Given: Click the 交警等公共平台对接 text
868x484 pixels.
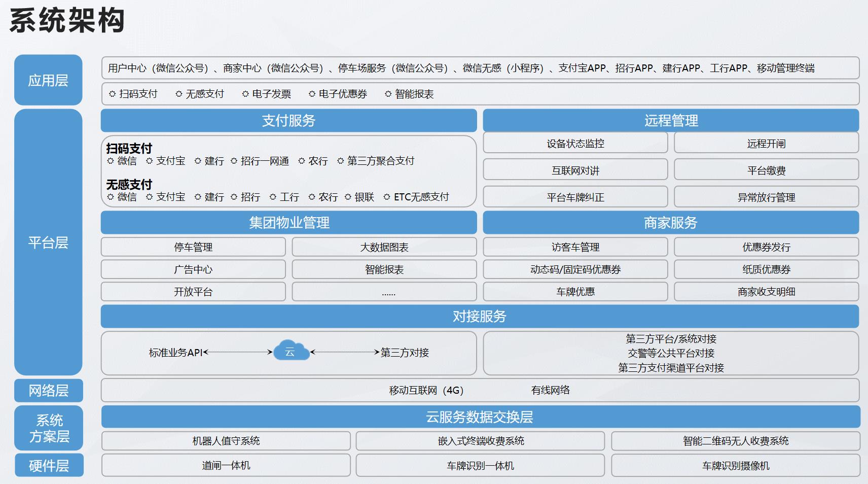Looking at the screenshot, I should pyautogui.click(x=671, y=353).
